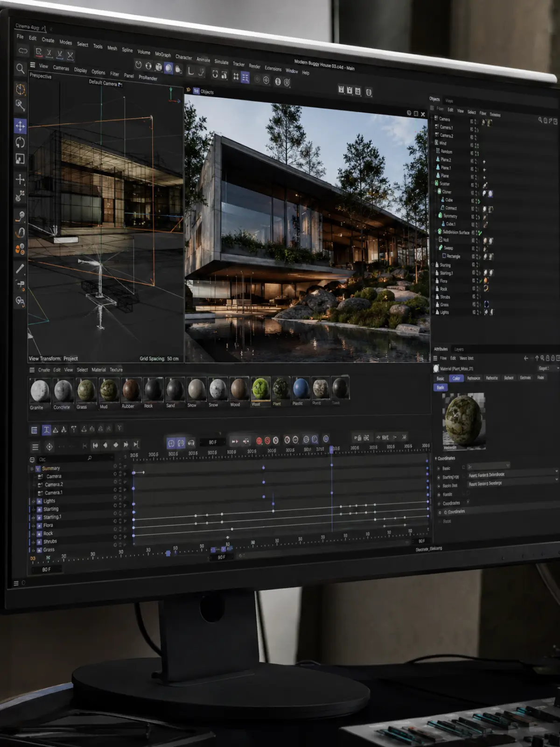560x747 pixels.
Task: Click the record keyframe red button
Action: (259, 441)
